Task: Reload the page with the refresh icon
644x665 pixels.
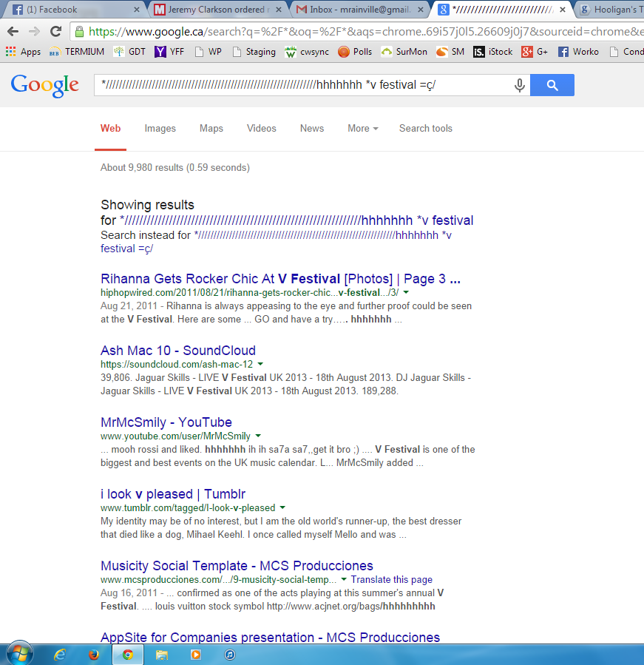Action: click(x=55, y=31)
